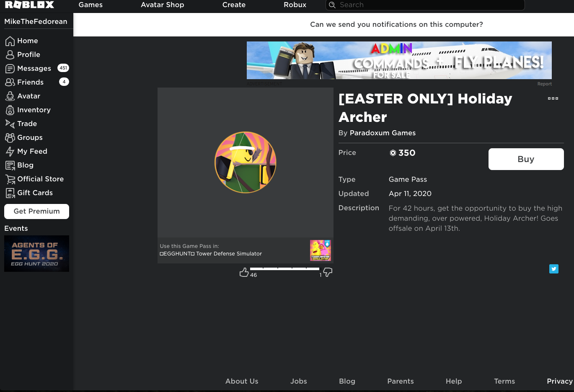Open the Parents footer link
Image resolution: width=574 pixels, height=392 pixels.
[401, 381]
